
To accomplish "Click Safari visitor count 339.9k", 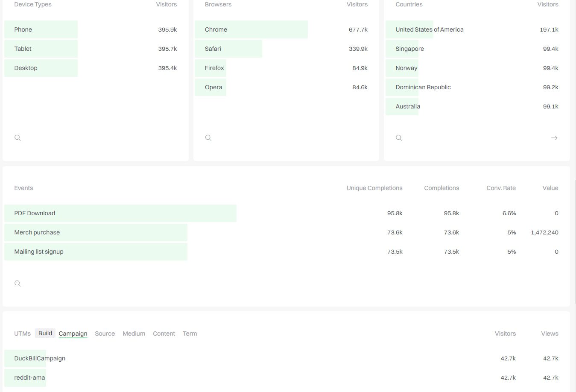I will pyautogui.click(x=358, y=49).
